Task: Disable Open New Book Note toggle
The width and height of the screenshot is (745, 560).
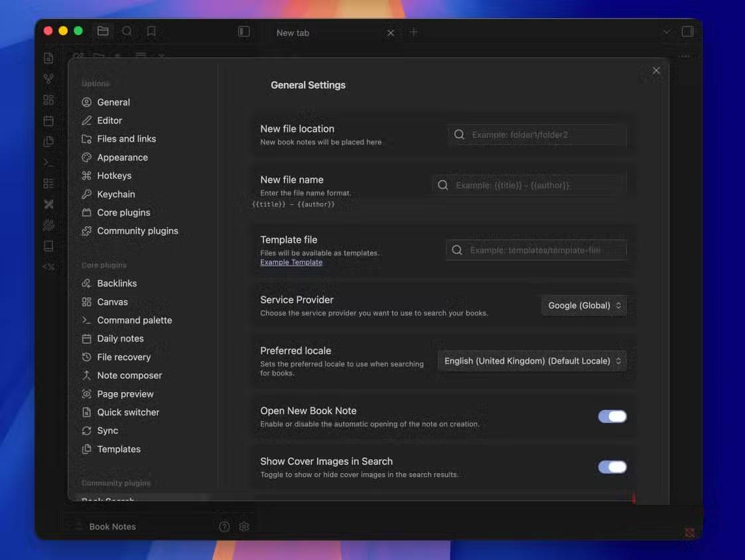Action: point(612,417)
